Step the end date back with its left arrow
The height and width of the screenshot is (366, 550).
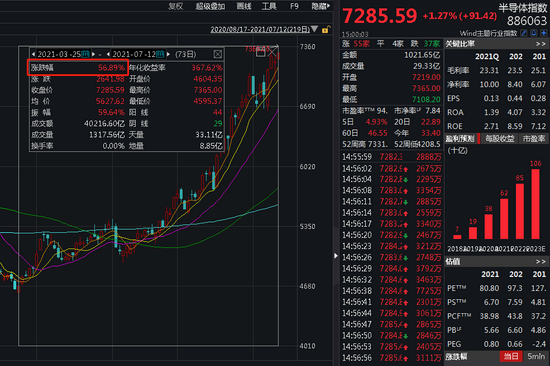108,54
